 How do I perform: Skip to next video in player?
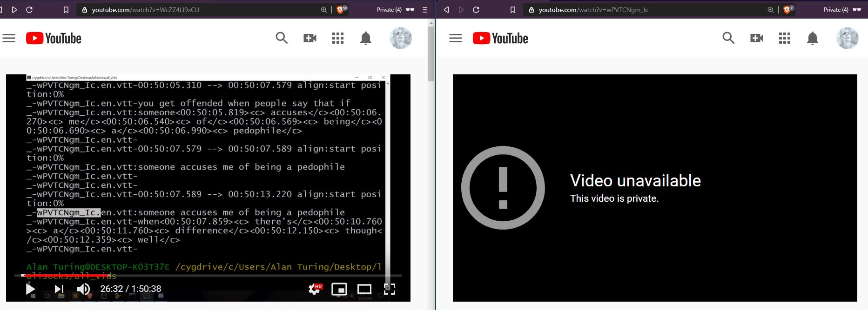click(x=59, y=289)
